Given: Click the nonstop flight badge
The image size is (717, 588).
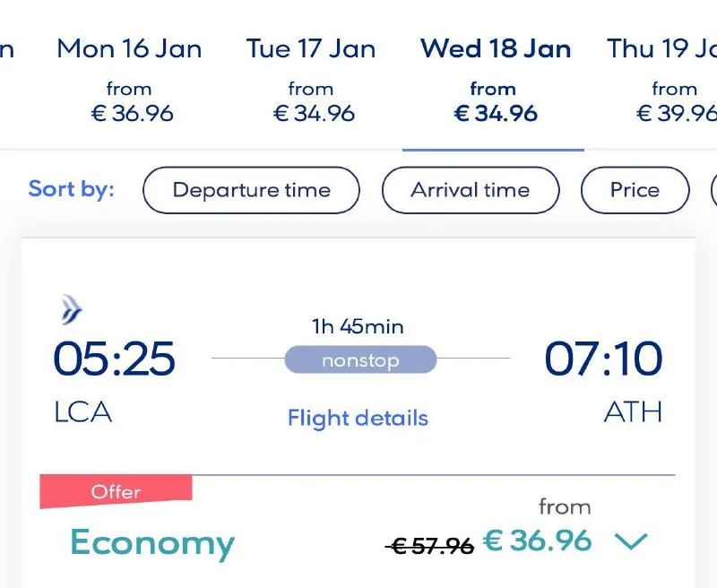Looking at the screenshot, I should [x=360, y=359].
